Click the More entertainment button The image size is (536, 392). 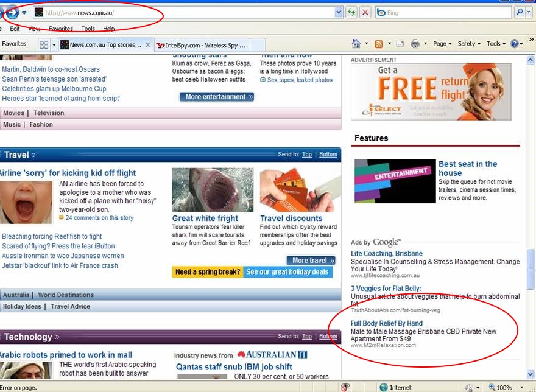click(x=217, y=97)
